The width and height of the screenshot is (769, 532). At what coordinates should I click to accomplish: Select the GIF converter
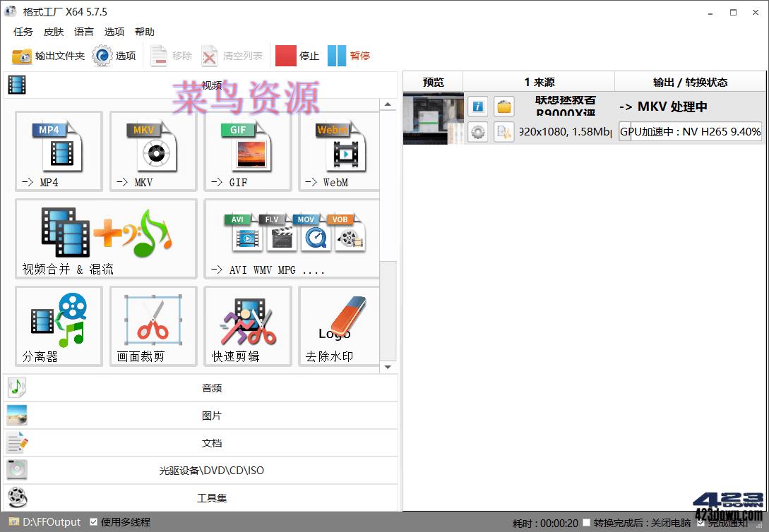(x=247, y=150)
